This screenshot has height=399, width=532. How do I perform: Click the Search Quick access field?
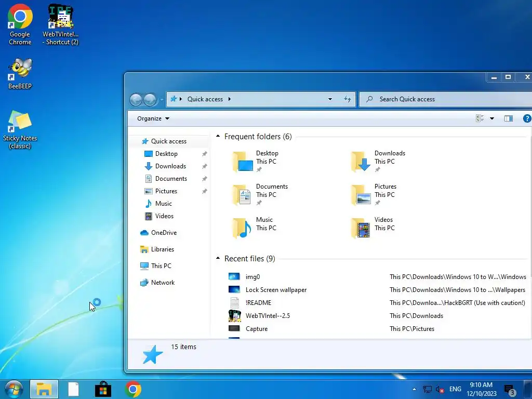(x=445, y=99)
